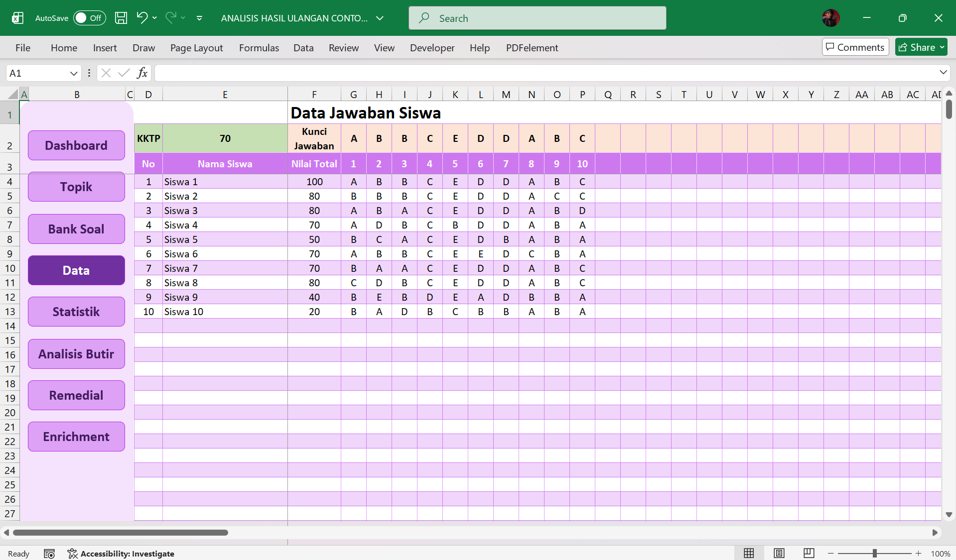This screenshot has height=560, width=956.
Task: Click the Insert Function fx icon
Action: 142,73
